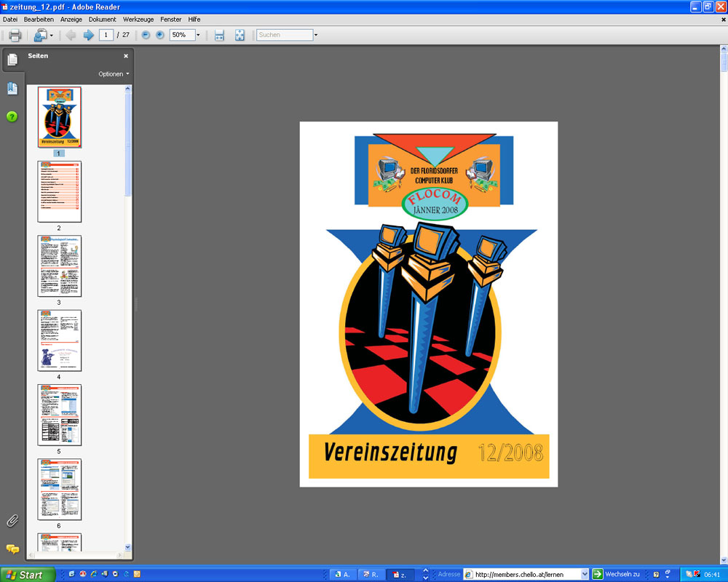The height and width of the screenshot is (582, 728).
Task: Click the fit full page icon
Action: point(240,35)
